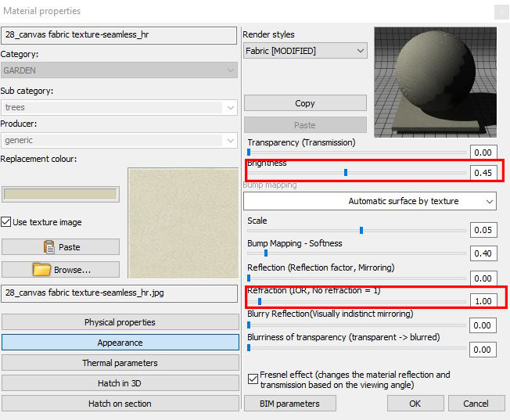Click the Scale slider handle
Image resolution: width=510 pixels, height=420 pixels.
[x=361, y=230]
